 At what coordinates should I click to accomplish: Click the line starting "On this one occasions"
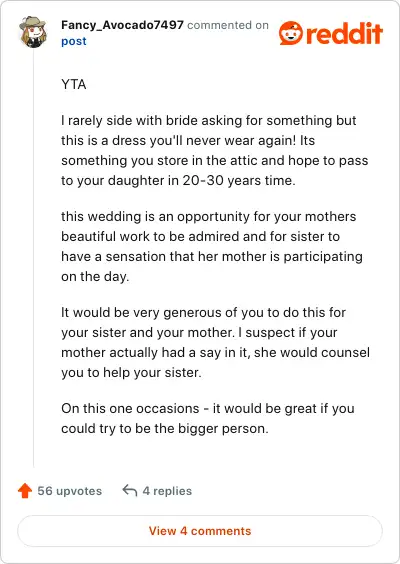point(208,409)
